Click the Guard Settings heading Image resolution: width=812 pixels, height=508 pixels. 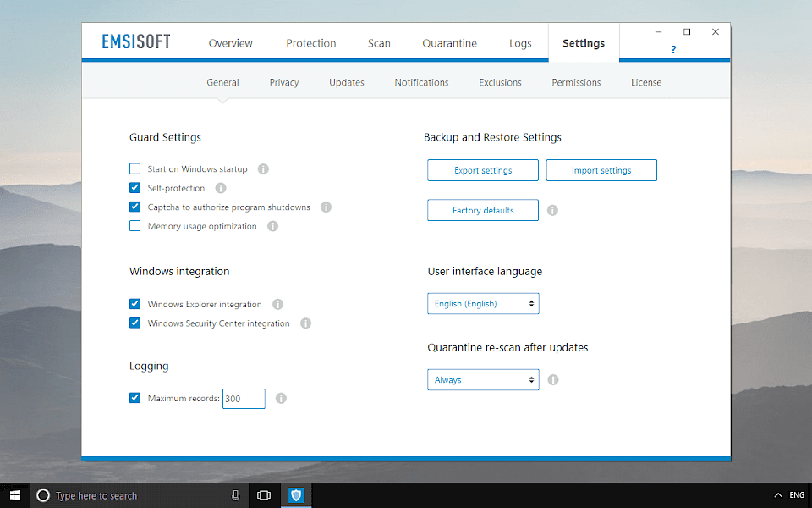165,137
